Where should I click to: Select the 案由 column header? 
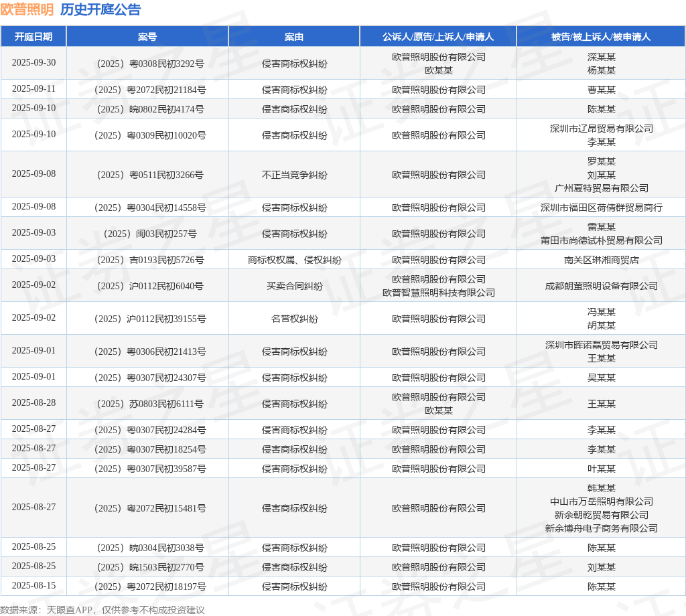coord(294,37)
